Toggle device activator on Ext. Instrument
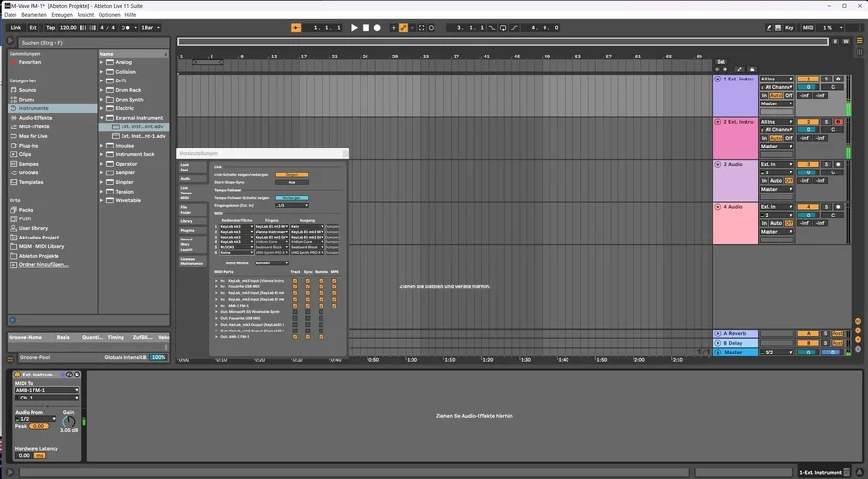The image size is (868, 479). 18,375
